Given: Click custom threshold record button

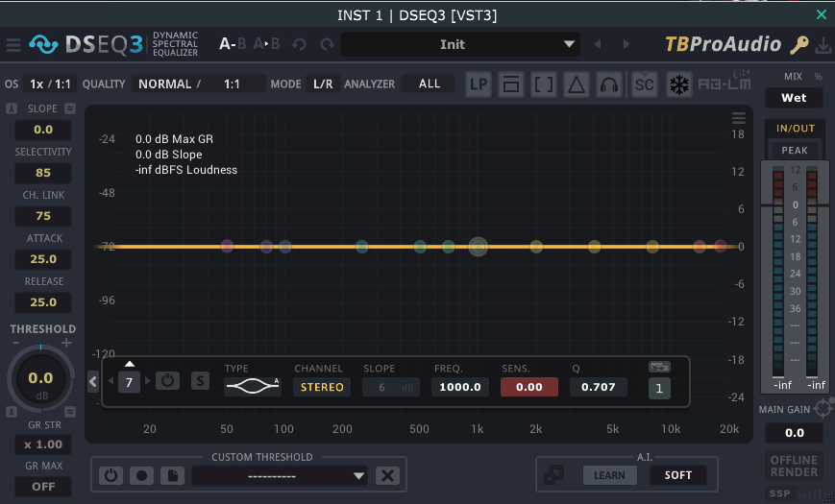Looking at the screenshot, I should pos(141,475).
